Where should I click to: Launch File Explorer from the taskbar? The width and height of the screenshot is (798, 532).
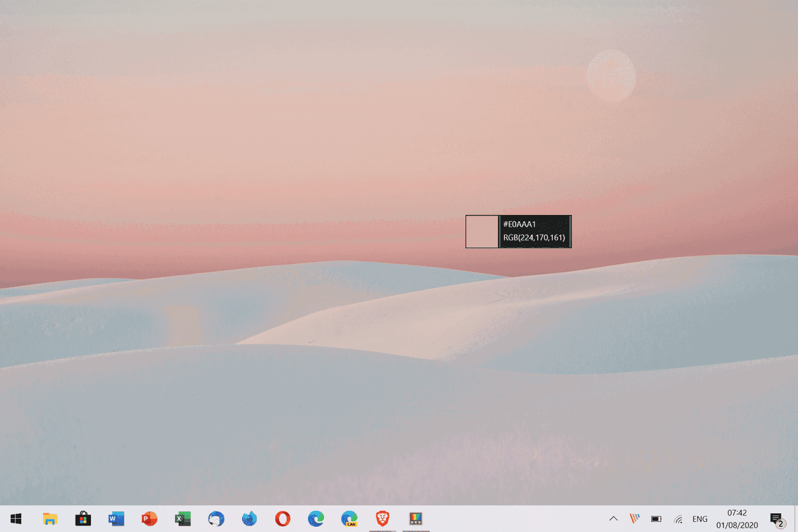pos(50,519)
